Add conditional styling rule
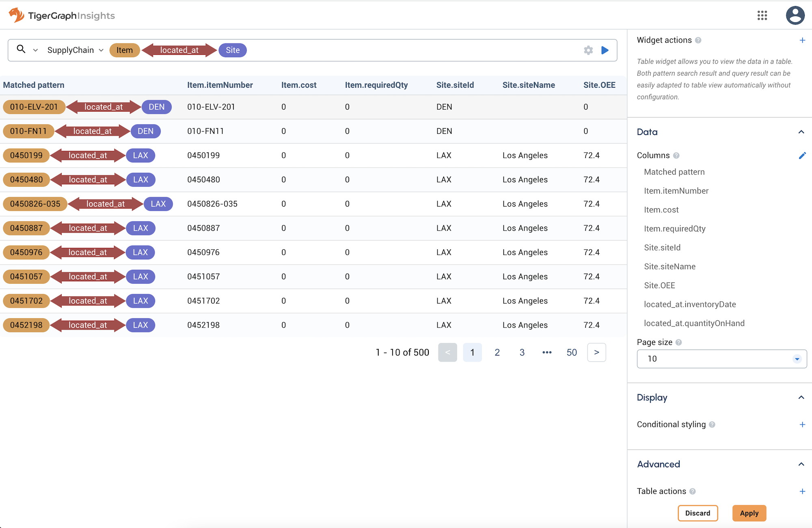The height and width of the screenshot is (528, 812). [803, 424]
